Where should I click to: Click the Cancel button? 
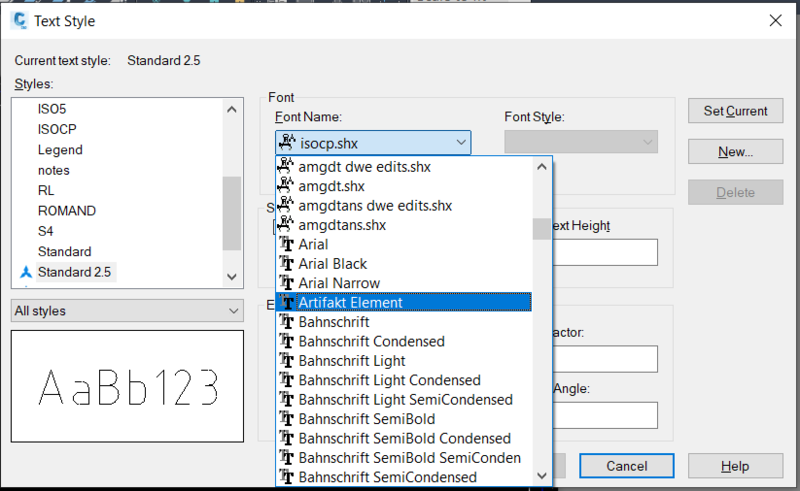(627, 466)
